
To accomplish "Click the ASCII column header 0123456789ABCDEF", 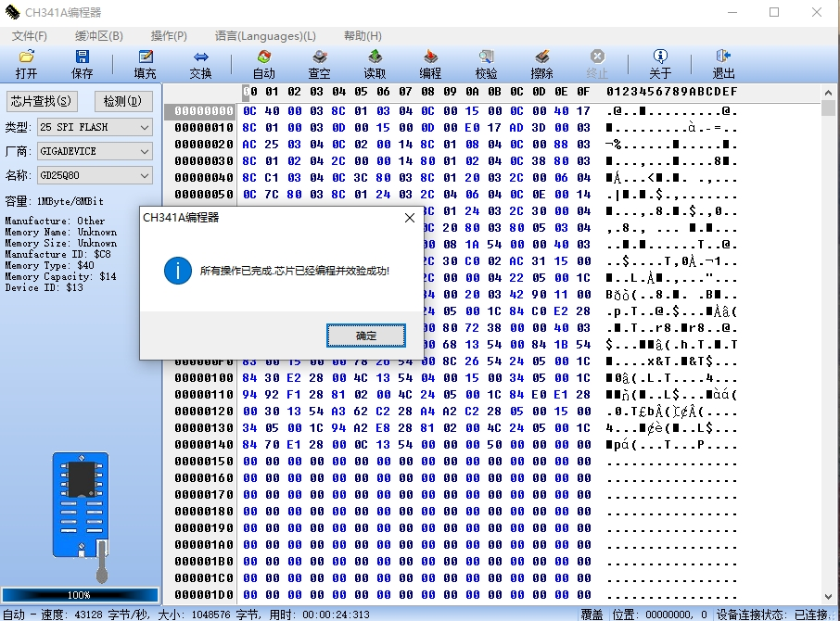I will (672, 92).
